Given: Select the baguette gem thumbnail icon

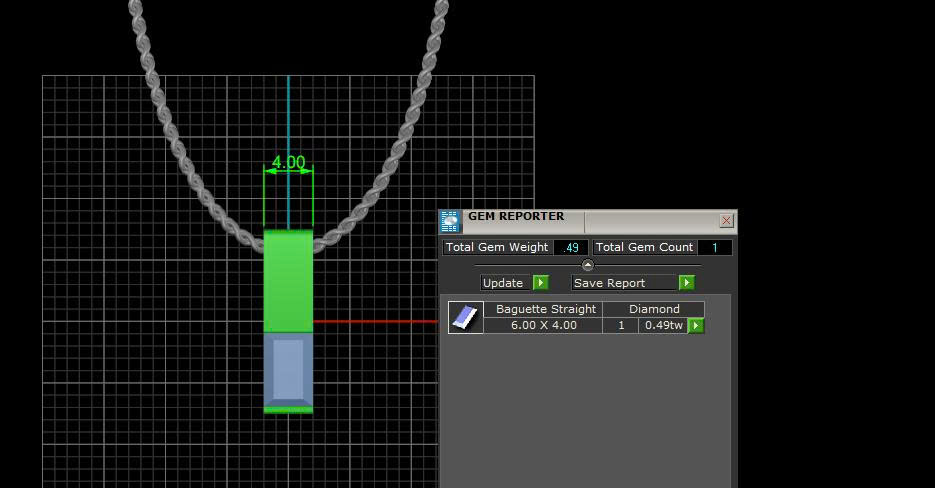Looking at the screenshot, I should [x=465, y=318].
